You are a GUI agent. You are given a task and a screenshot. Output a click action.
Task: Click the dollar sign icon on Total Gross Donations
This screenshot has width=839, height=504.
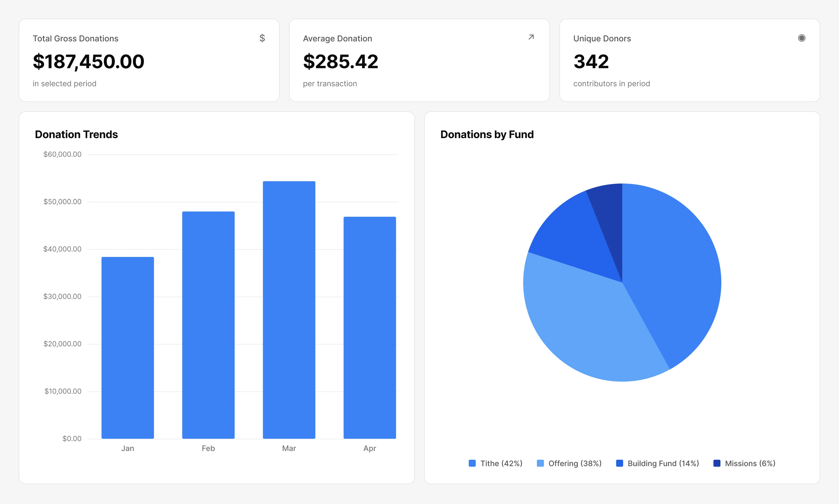point(262,38)
